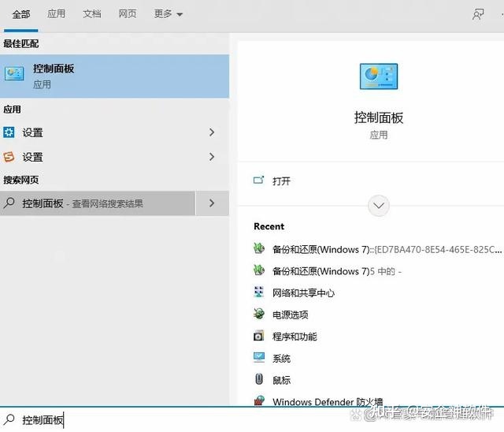Open the 控制面板 best match result
Screen dimensions: 504x432
coord(114,76)
